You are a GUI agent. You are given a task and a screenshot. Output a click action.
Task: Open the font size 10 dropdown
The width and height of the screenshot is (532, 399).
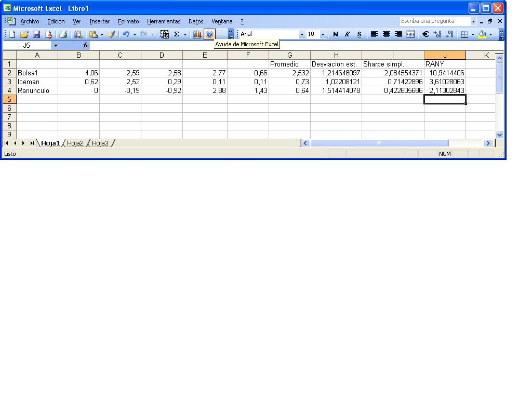323,34
